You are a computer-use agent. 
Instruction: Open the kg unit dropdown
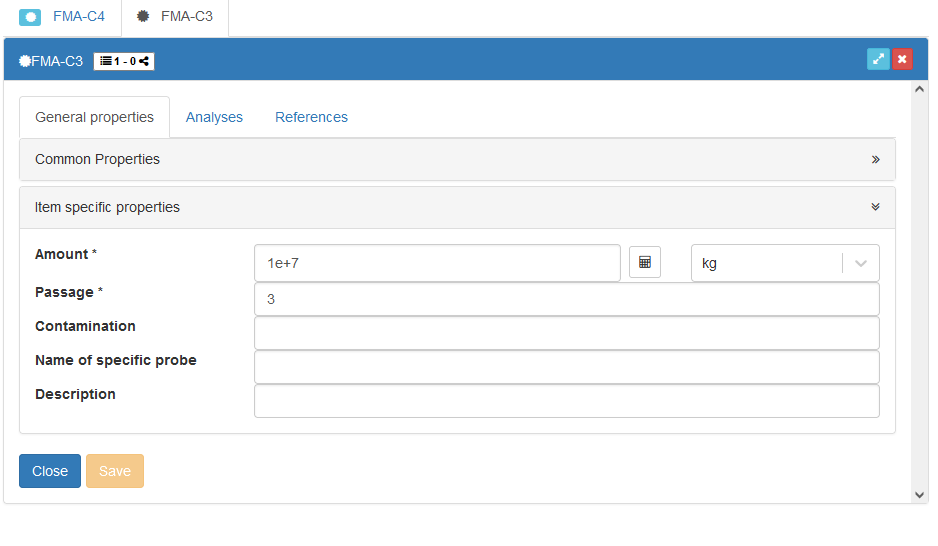click(861, 263)
